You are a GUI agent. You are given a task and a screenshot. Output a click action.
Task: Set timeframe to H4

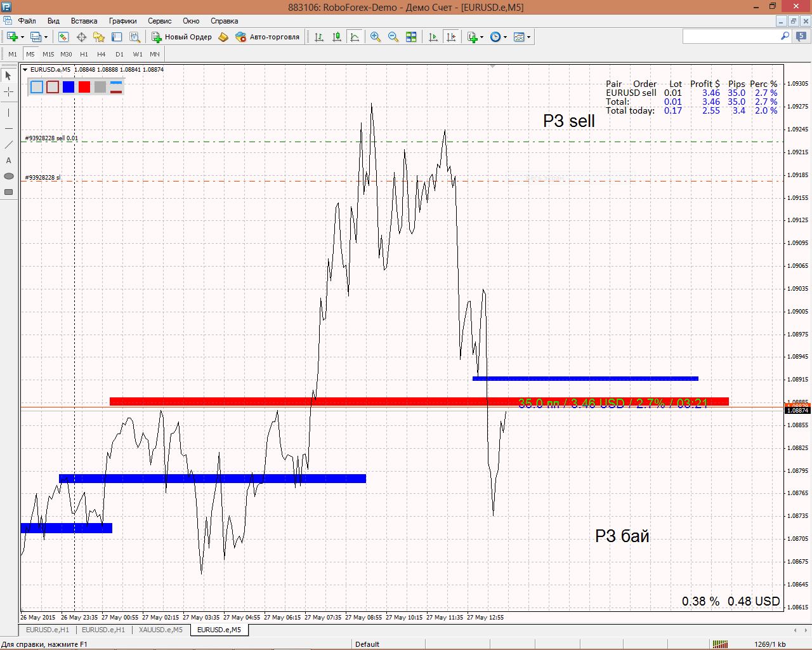point(101,55)
